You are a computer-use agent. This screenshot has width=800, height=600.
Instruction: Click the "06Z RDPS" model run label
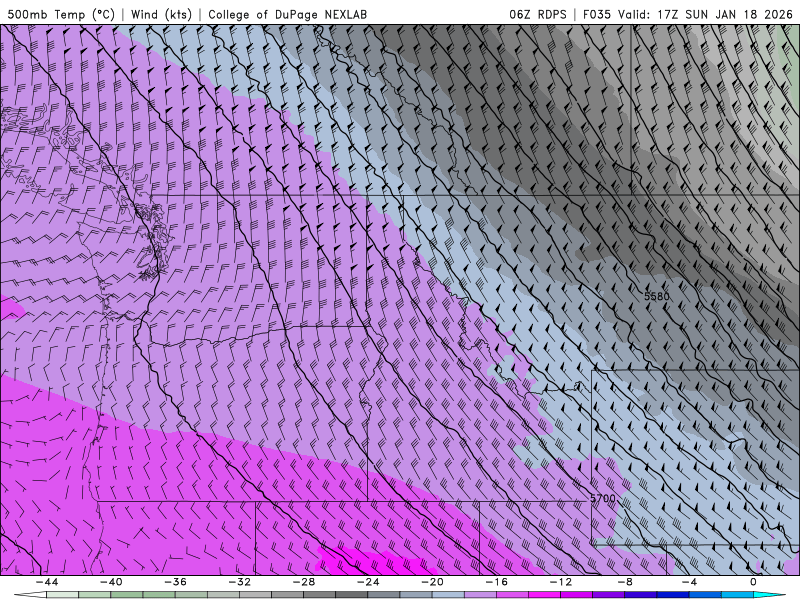[x=538, y=14]
